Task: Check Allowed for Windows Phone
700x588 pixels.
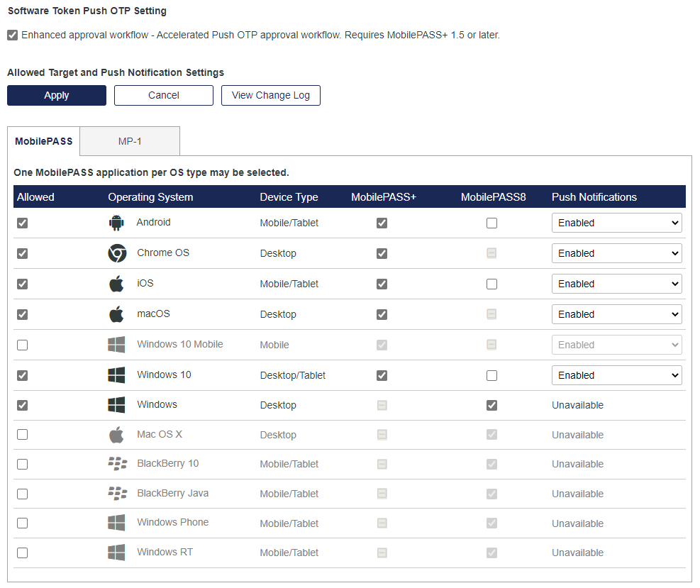Action: click(22, 523)
